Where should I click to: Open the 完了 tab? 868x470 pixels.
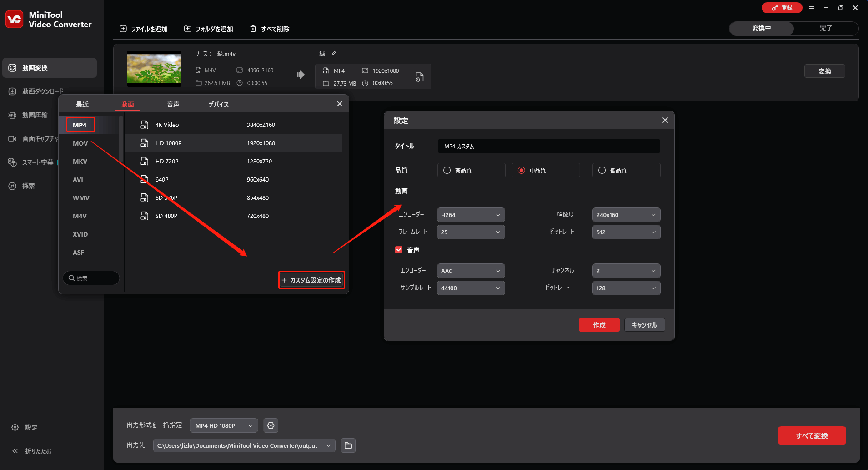826,28
